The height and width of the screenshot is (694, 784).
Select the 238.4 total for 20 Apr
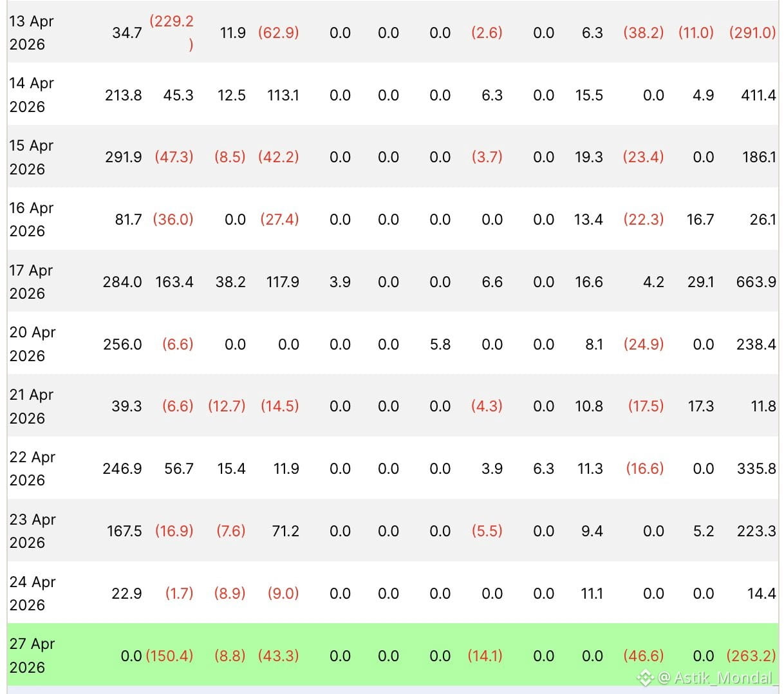(756, 344)
